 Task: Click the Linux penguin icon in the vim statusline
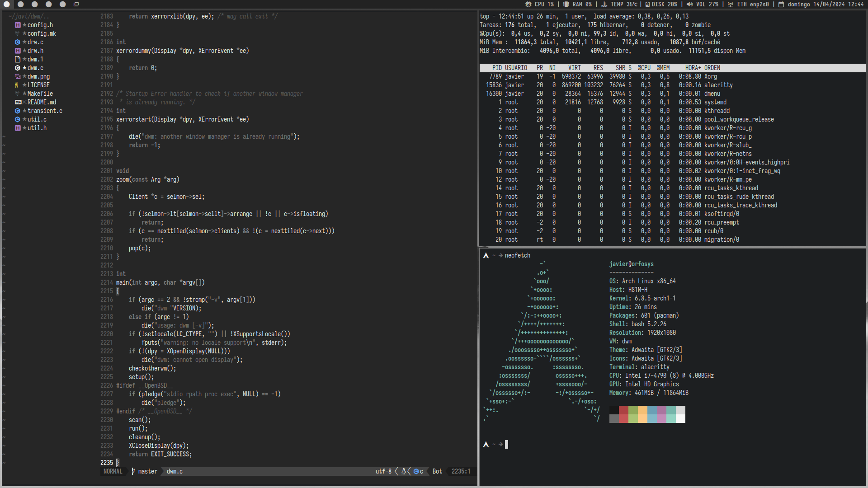pyautogui.click(x=404, y=471)
